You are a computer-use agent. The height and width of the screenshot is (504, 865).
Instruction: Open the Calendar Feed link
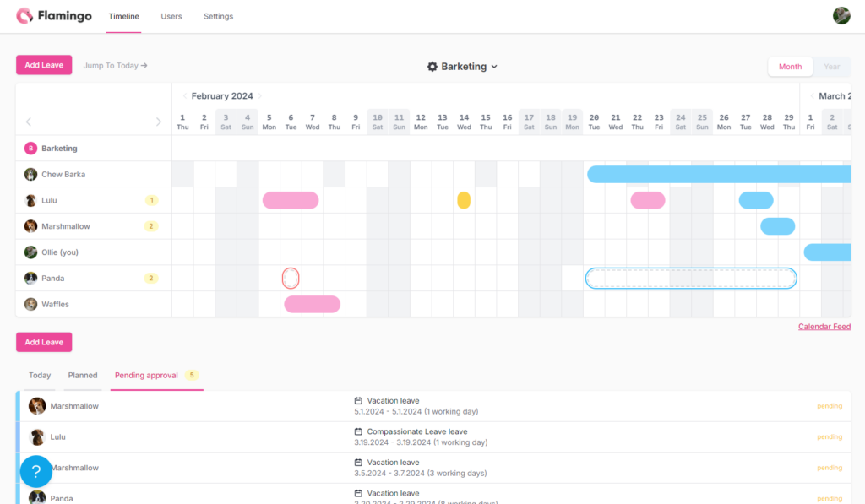click(x=824, y=327)
